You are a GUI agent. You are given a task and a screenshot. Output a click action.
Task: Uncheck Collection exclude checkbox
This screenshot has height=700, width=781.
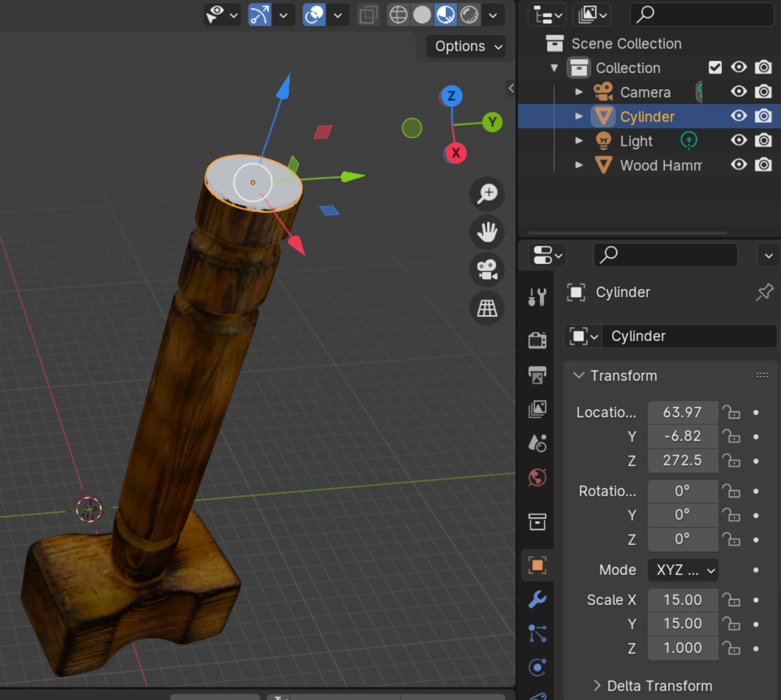pos(715,68)
